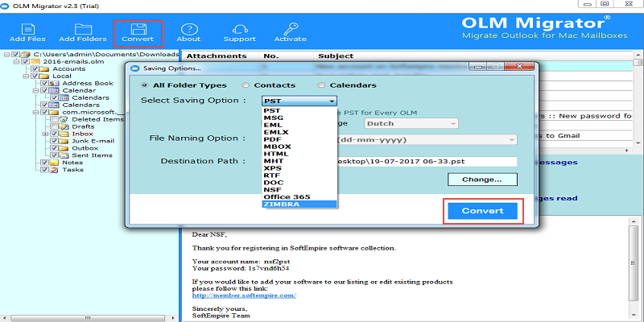Open the Support headset icon
Viewport: 644px width, 322px height.
coord(240,30)
